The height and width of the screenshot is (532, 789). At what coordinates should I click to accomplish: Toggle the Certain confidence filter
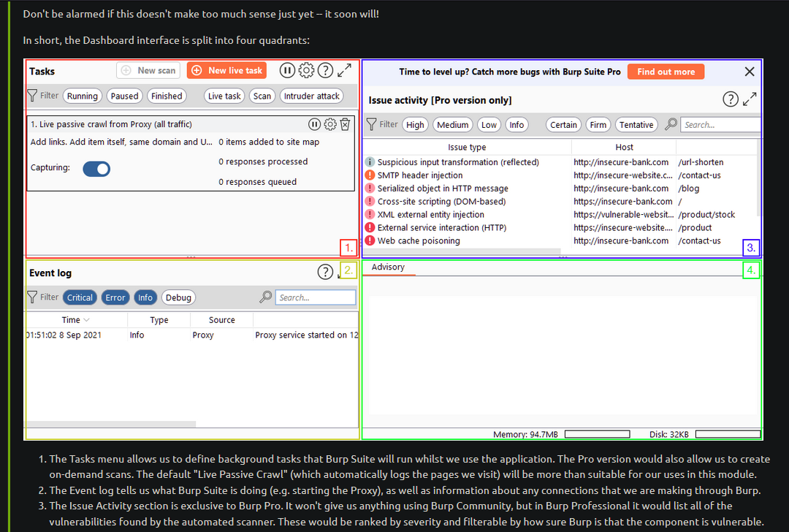(563, 125)
